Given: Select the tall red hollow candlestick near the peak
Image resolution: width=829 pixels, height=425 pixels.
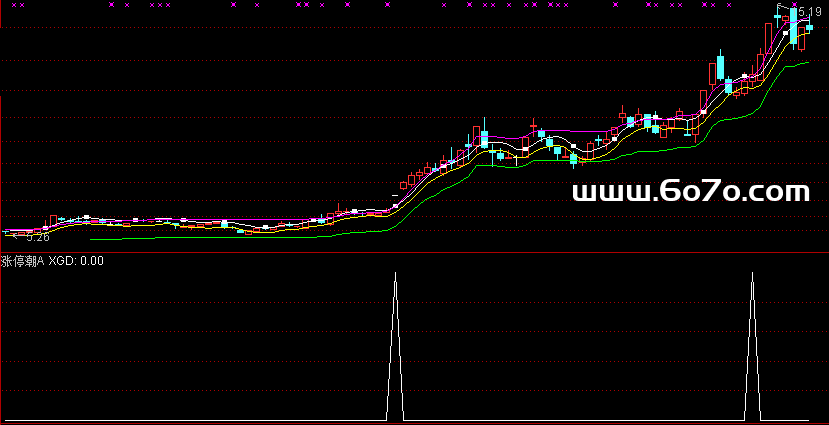Looking at the screenshot, I should (767, 40).
